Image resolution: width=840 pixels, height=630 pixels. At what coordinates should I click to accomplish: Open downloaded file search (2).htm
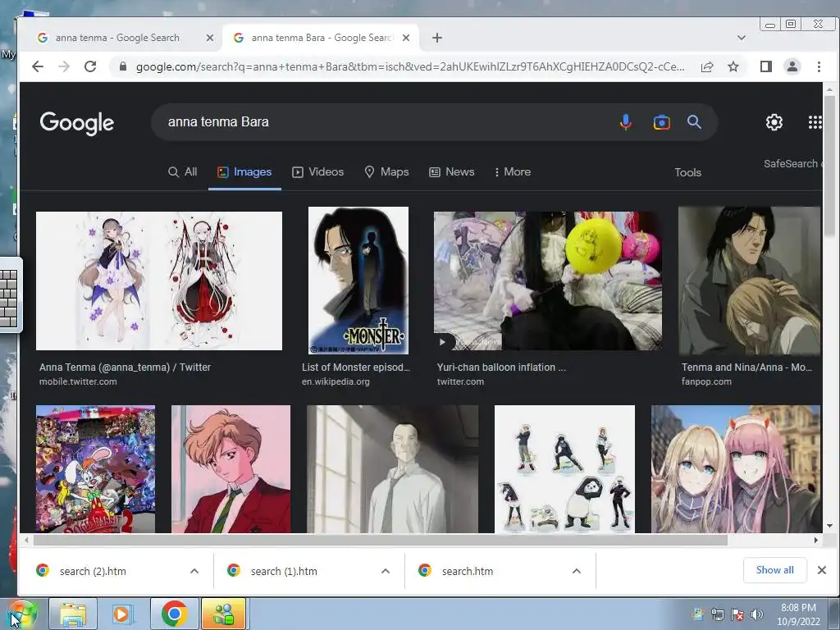click(93, 571)
